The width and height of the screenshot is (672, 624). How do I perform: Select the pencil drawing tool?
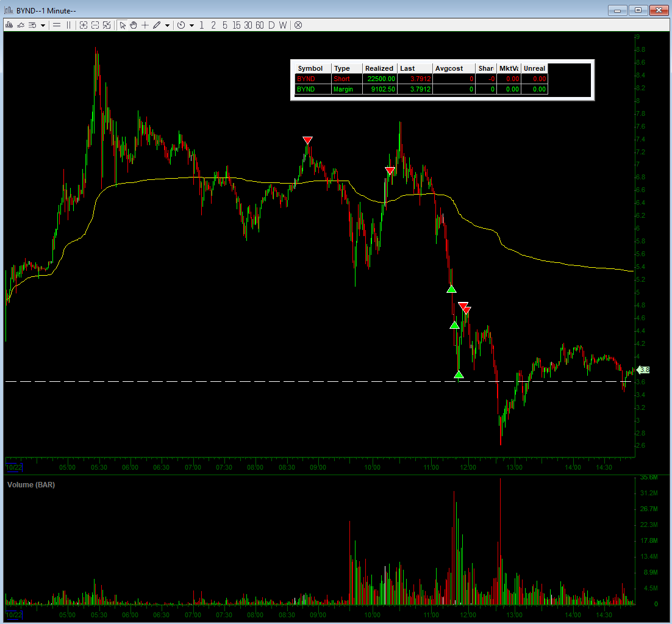pos(157,25)
